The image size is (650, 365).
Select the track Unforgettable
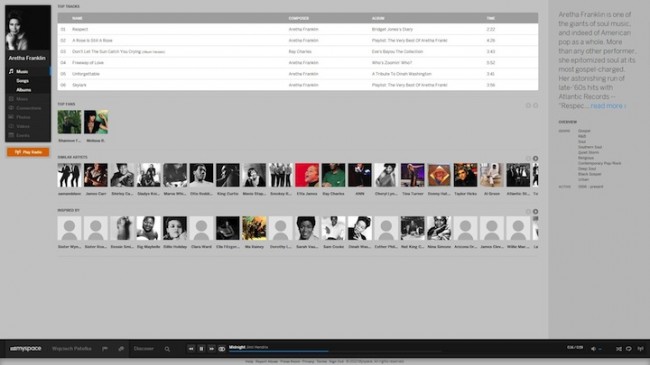pos(86,74)
